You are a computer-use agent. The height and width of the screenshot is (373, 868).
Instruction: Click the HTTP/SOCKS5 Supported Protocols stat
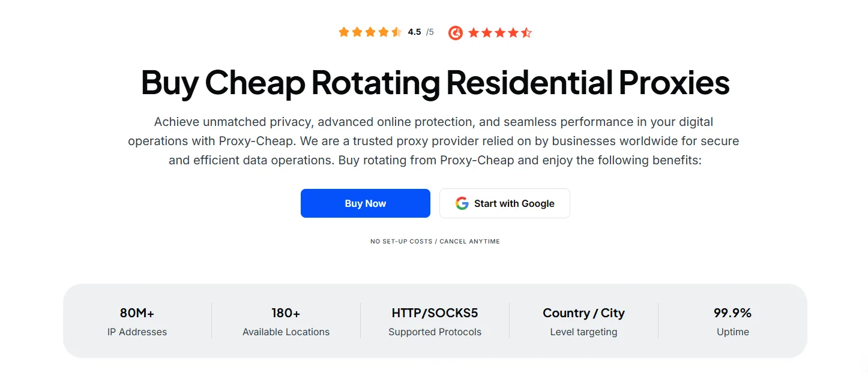(x=435, y=321)
